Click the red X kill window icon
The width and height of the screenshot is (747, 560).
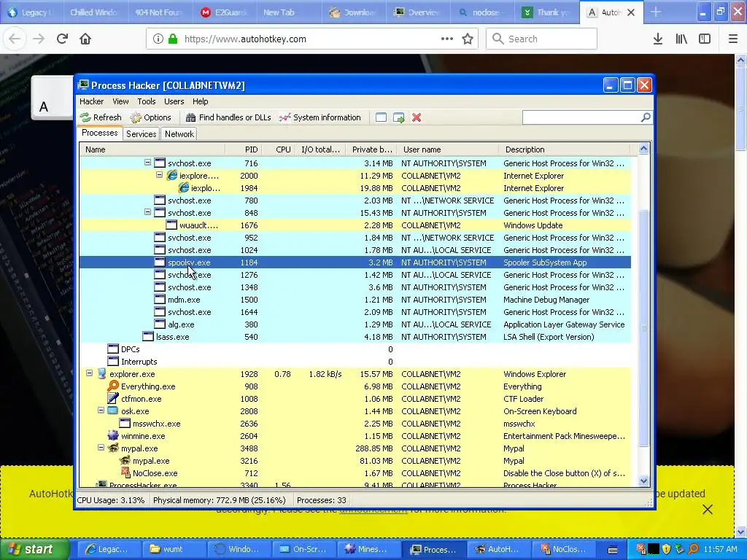coord(417,117)
